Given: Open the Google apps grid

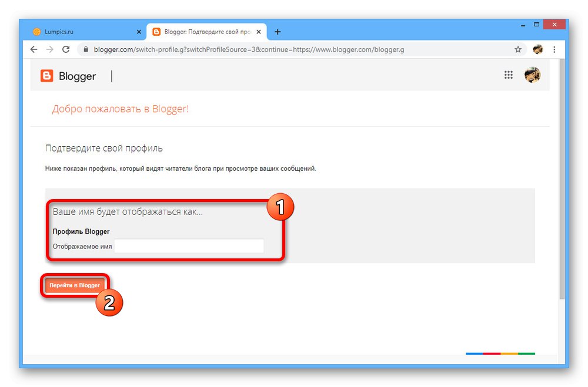Looking at the screenshot, I should [x=509, y=75].
